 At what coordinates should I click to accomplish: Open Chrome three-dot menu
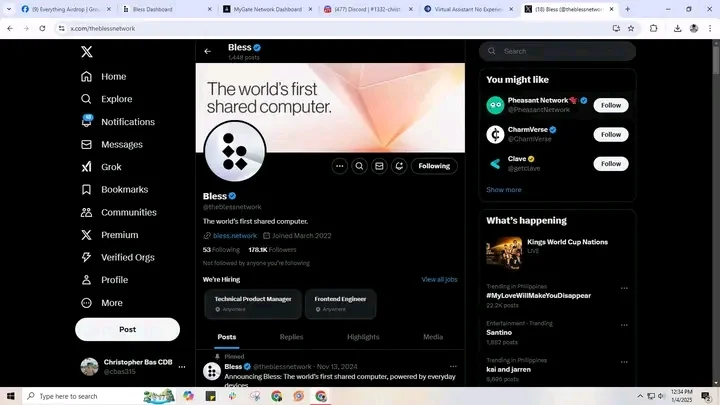tap(710, 28)
